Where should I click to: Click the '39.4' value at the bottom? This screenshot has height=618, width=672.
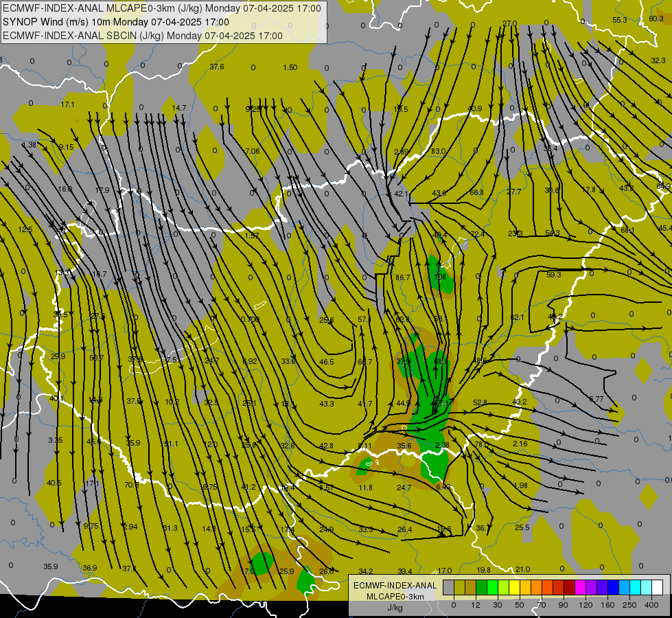pyautogui.click(x=404, y=571)
